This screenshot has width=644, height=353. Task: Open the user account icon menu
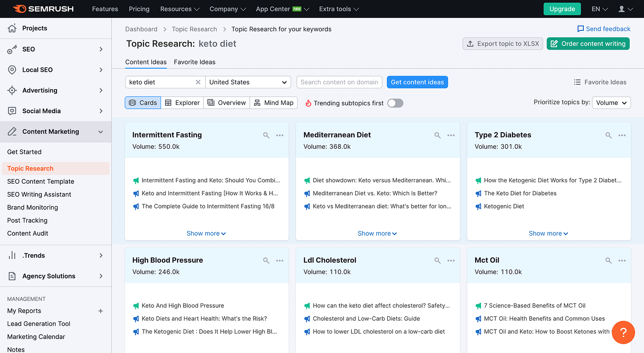625,9
